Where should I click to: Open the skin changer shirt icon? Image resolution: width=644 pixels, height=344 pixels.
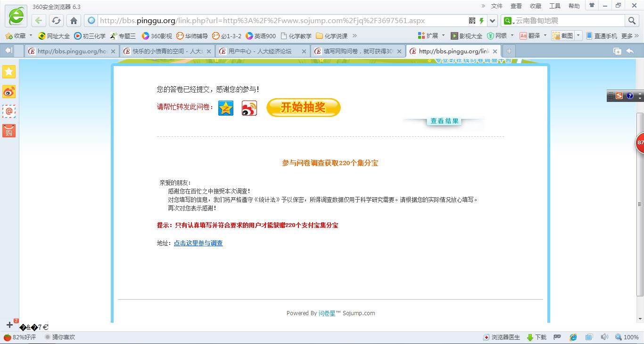pos(592,5)
